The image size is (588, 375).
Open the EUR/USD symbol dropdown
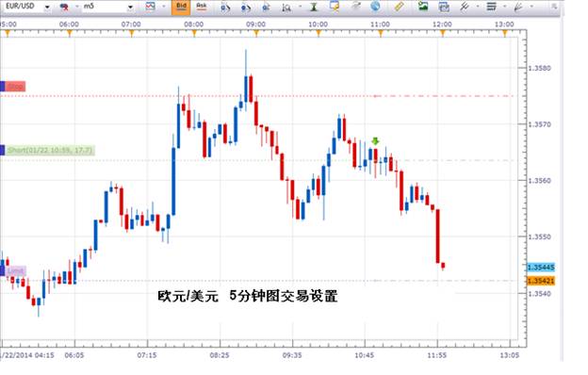pos(47,8)
